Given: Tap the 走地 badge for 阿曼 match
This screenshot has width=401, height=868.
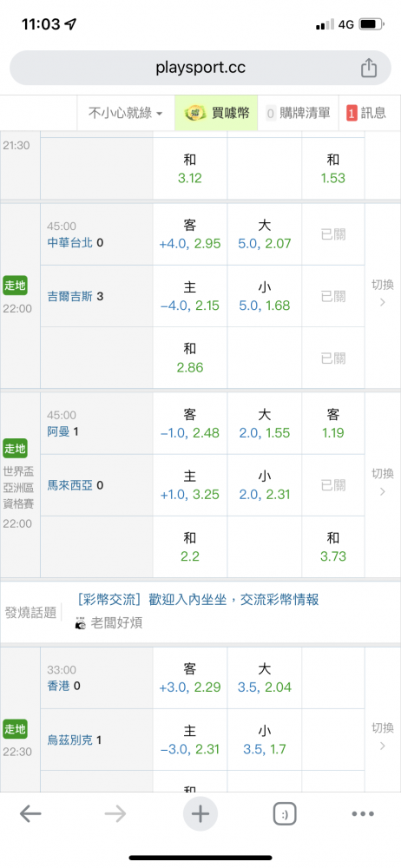Looking at the screenshot, I should (15, 449).
